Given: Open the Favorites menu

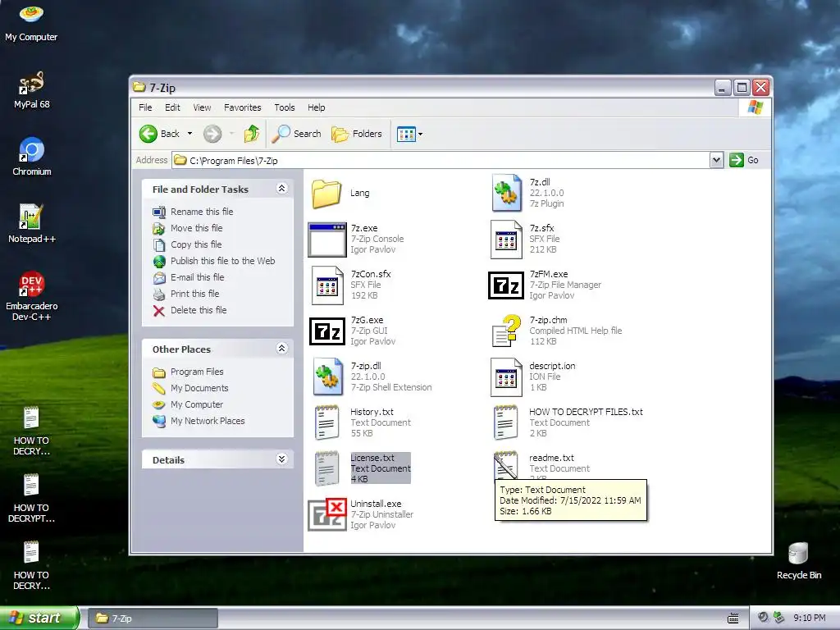Looking at the screenshot, I should pos(243,107).
